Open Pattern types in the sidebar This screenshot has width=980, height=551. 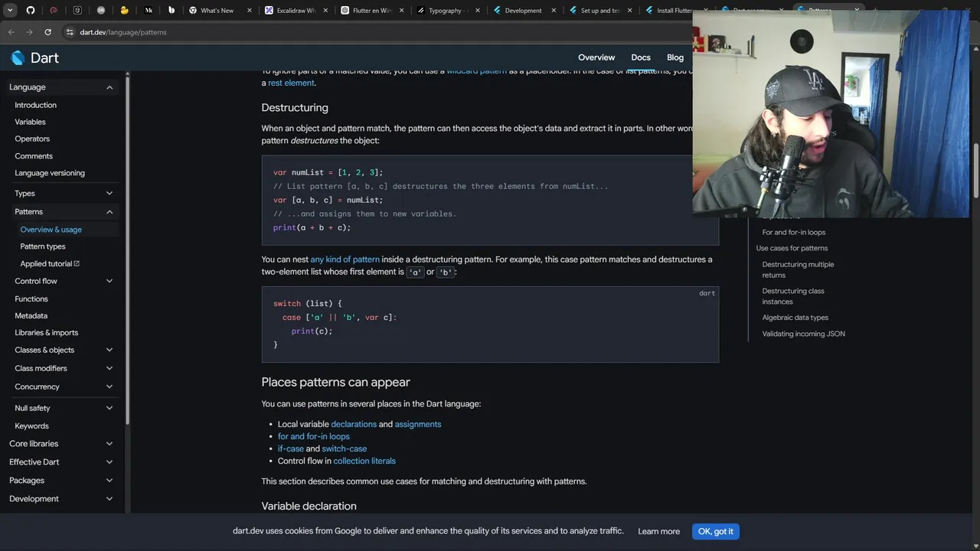coord(43,246)
